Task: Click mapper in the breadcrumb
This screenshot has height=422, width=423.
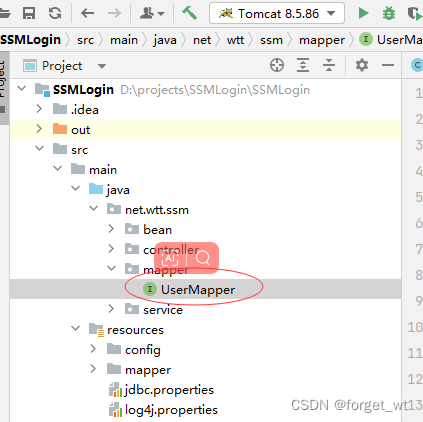Action: pos(322,40)
